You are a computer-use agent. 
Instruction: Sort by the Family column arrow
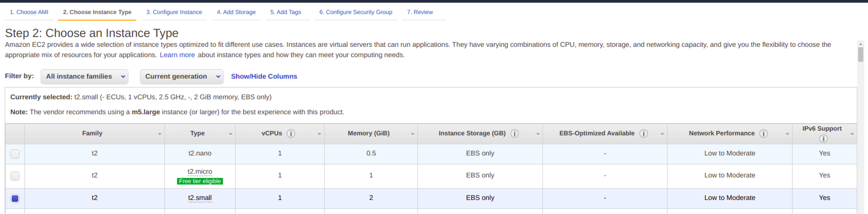pos(160,134)
